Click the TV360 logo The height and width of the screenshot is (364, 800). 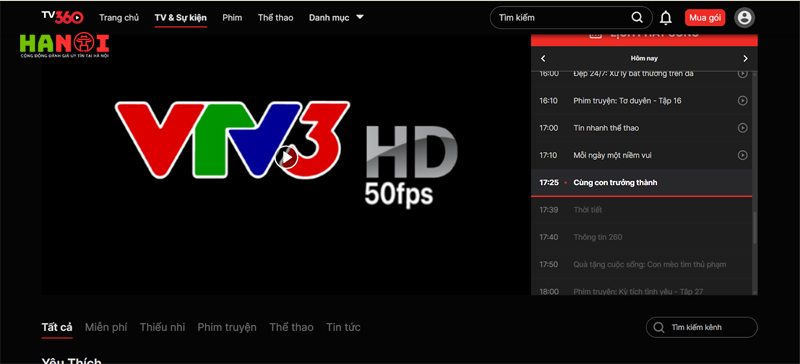[x=62, y=17]
